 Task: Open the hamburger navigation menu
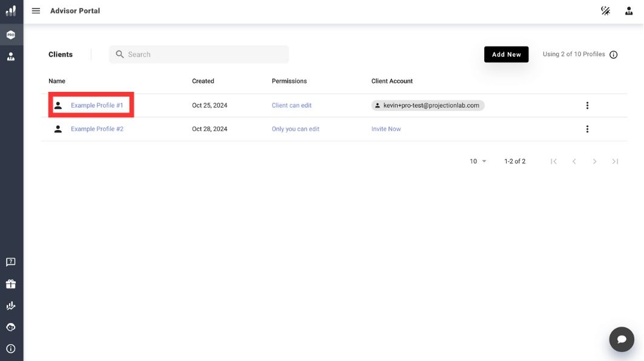coord(36,10)
